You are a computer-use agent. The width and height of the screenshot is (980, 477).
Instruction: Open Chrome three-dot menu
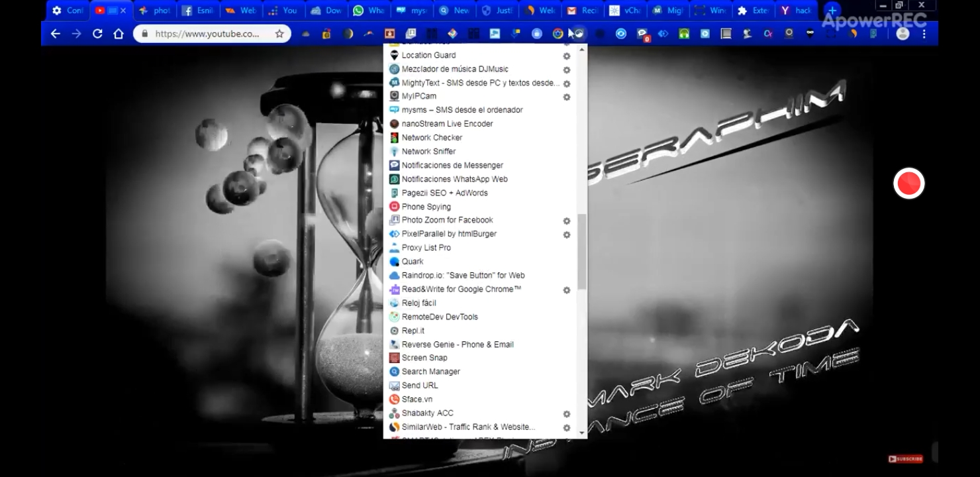[924, 34]
